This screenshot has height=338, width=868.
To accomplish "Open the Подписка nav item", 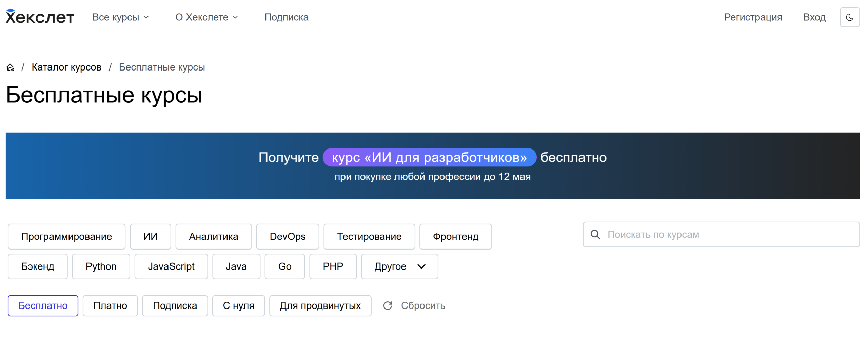I will 286,17.
